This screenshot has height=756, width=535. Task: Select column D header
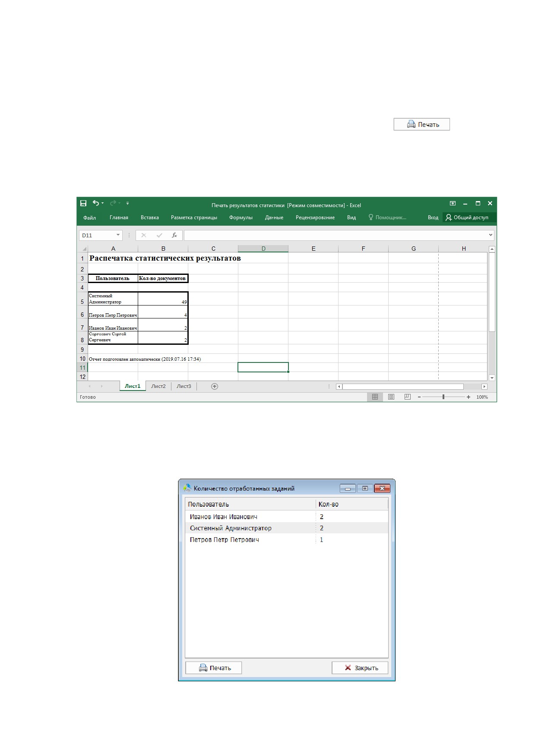[x=263, y=249]
